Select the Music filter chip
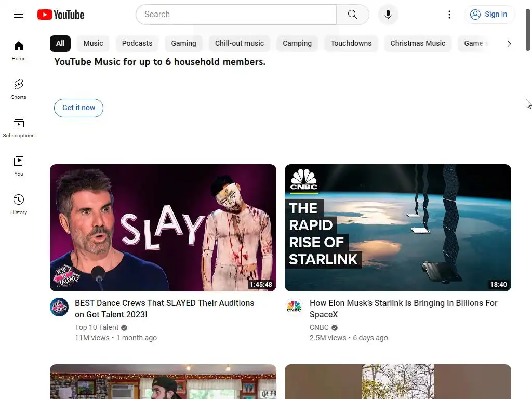Viewport: 532px width, 399px height. [94, 44]
